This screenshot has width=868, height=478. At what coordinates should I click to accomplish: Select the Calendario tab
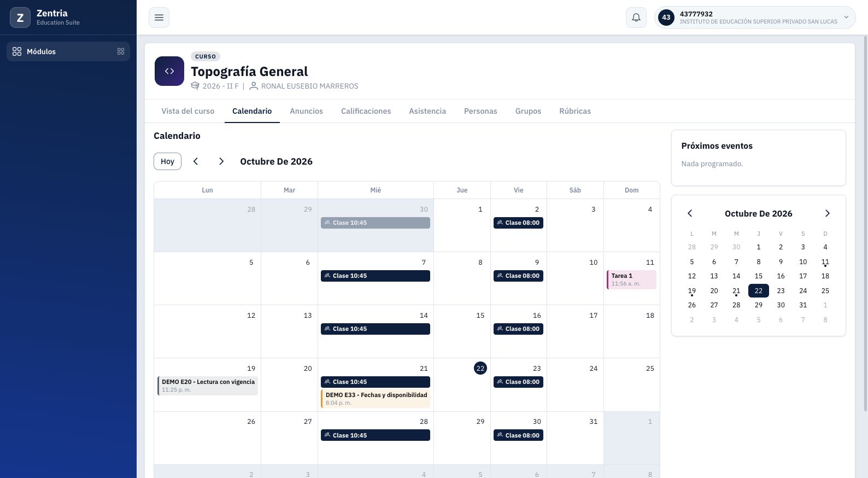tap(252, 111)
